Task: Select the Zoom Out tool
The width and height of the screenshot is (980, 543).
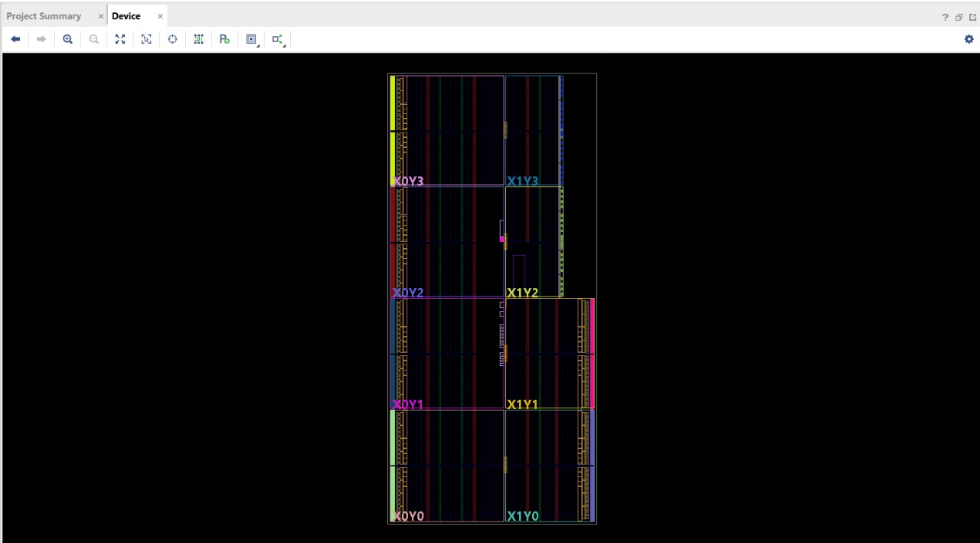Action: (x=93, y=39)
